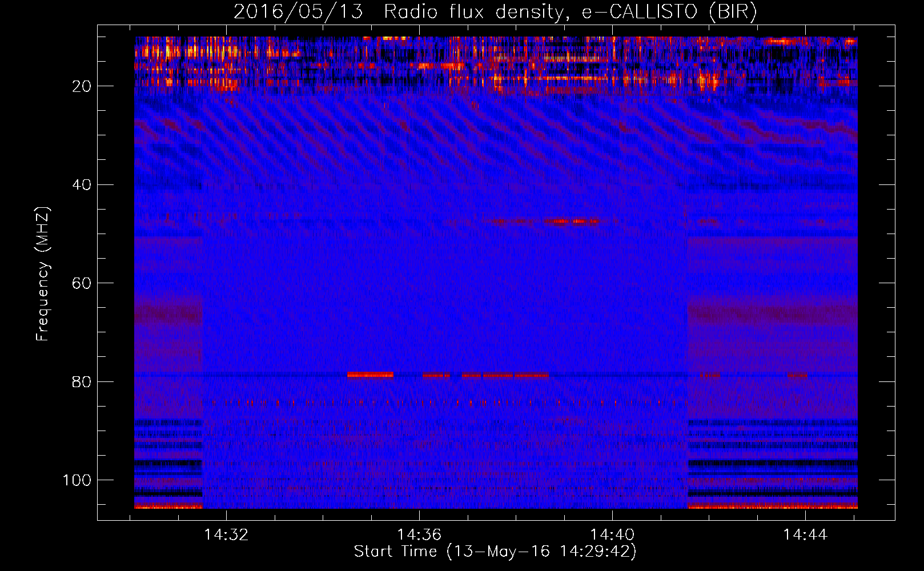Click the 'Frequency (MHZ)' axis label
This screenshot has height=571, width=924.
click(43, 274)
